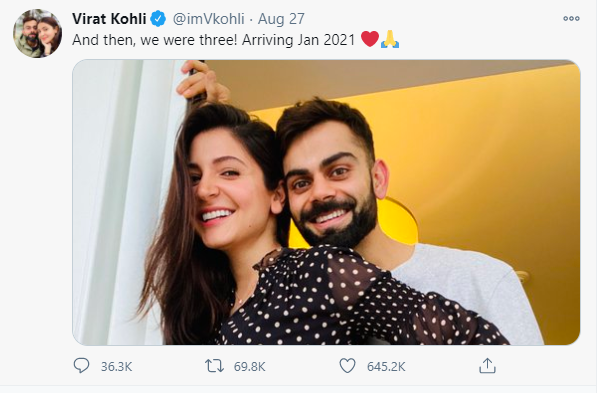Open the share upload arrow icon
Viewport: 599px width, 393px height.
(487, 366)
